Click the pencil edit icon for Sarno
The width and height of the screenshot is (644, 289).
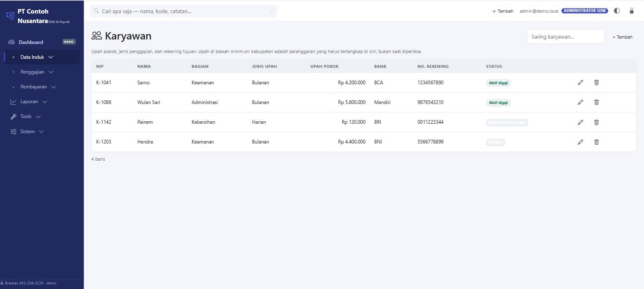tap(580, 83)
